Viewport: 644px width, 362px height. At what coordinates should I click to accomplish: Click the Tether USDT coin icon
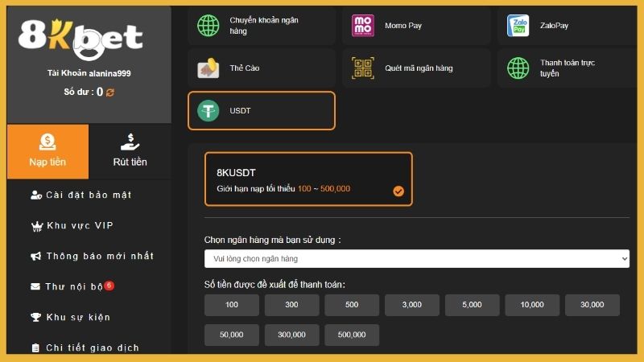pyautogui.click(x=208, y=111)
